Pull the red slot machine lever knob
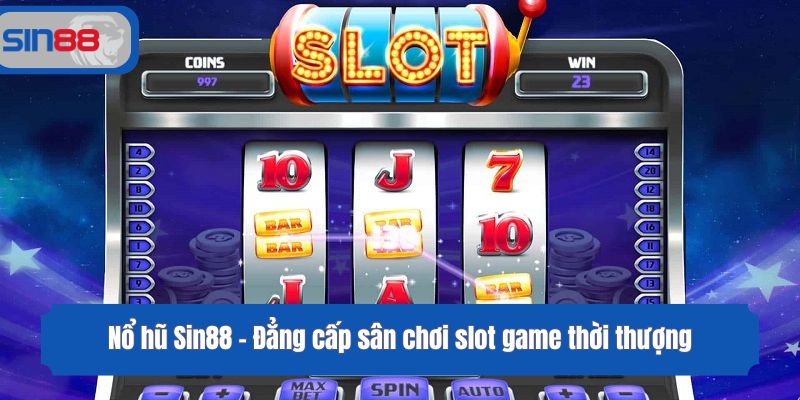 (533, 7)
